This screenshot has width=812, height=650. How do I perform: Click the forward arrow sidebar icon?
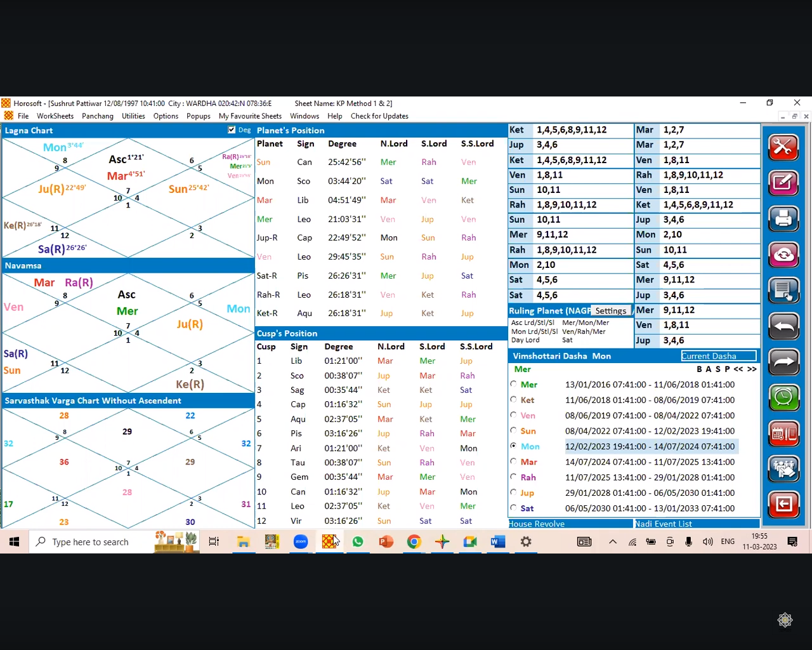[x=783, y=362]
